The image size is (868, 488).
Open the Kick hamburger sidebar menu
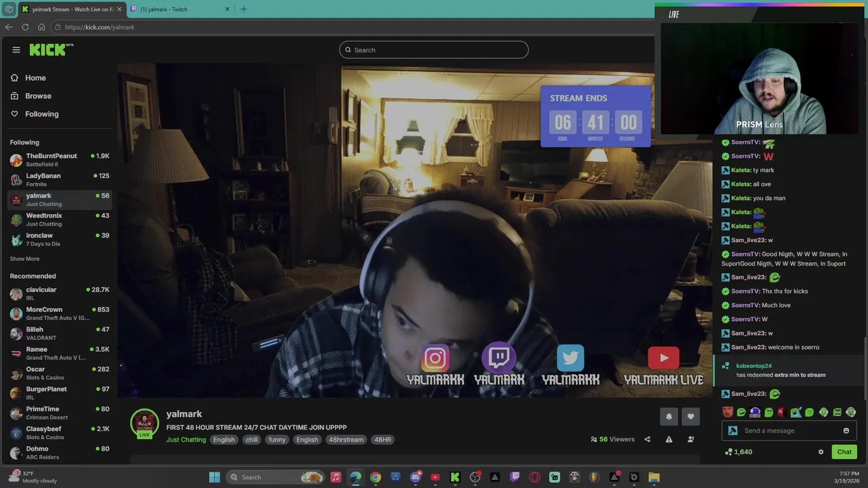16,49
